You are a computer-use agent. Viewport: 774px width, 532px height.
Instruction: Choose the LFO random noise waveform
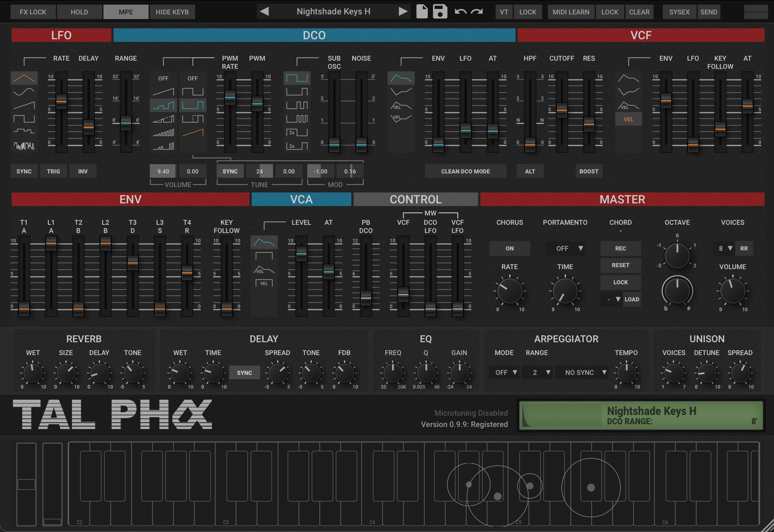(24, 146)
